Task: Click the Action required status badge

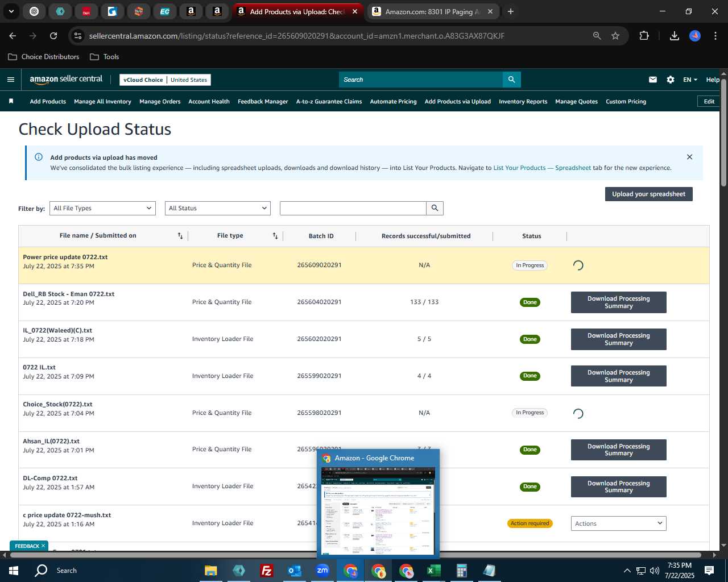Action: coord(530,523)
